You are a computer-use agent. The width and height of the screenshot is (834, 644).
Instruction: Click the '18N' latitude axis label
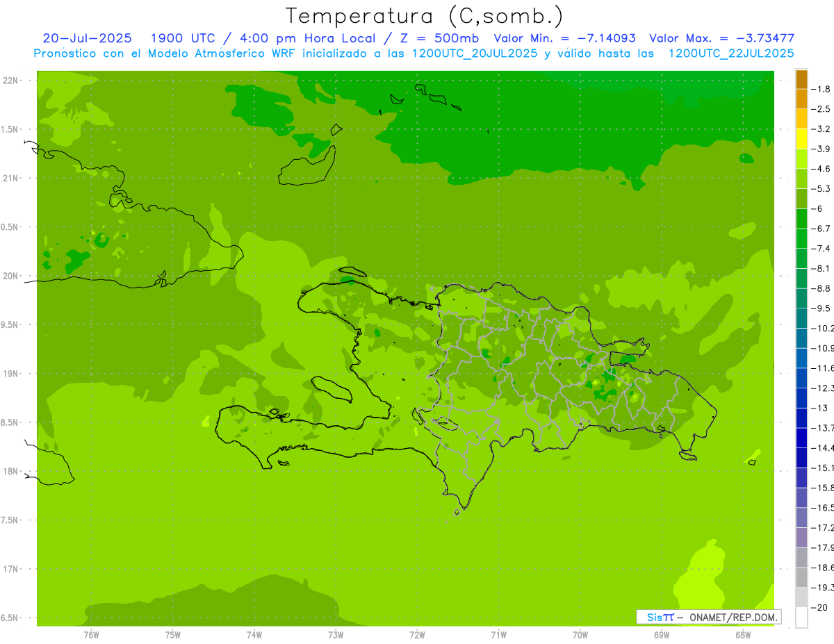(10, 472)
